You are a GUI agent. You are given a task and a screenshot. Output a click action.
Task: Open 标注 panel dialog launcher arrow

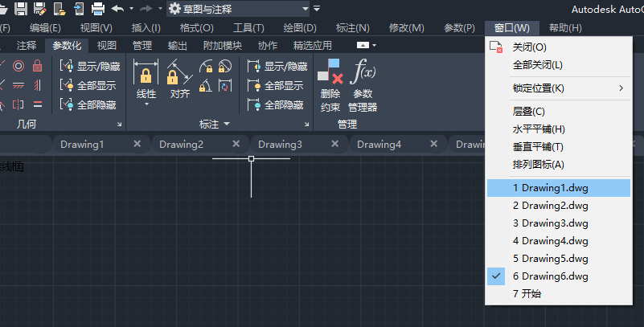pos(306,124)
